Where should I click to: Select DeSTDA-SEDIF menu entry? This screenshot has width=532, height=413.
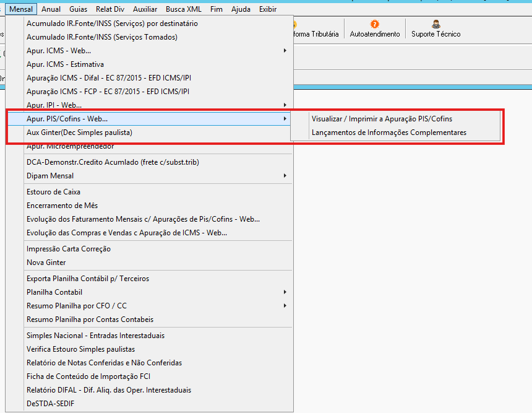pos(149,404)
